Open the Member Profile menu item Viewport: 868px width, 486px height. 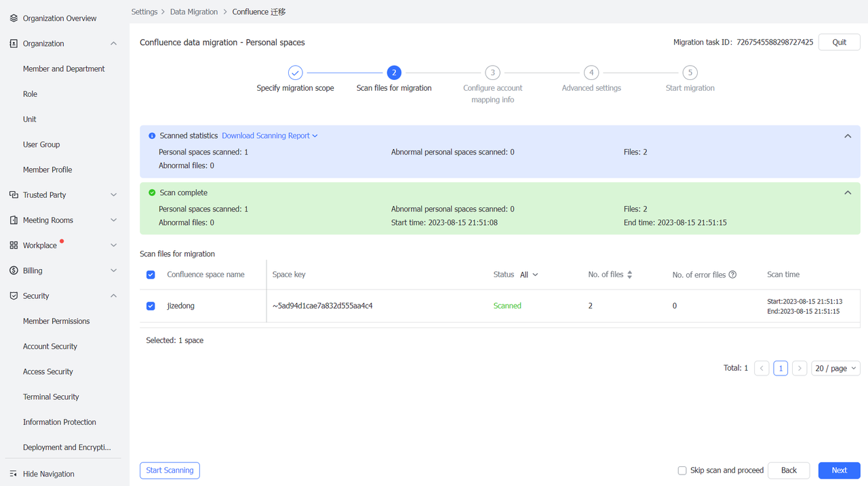[x=47, y=169]
